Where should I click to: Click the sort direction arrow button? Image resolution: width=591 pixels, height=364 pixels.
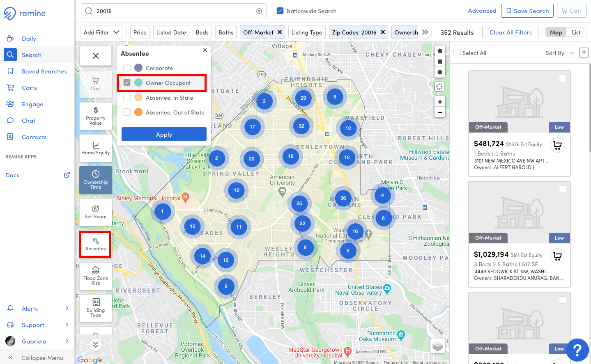584,53
